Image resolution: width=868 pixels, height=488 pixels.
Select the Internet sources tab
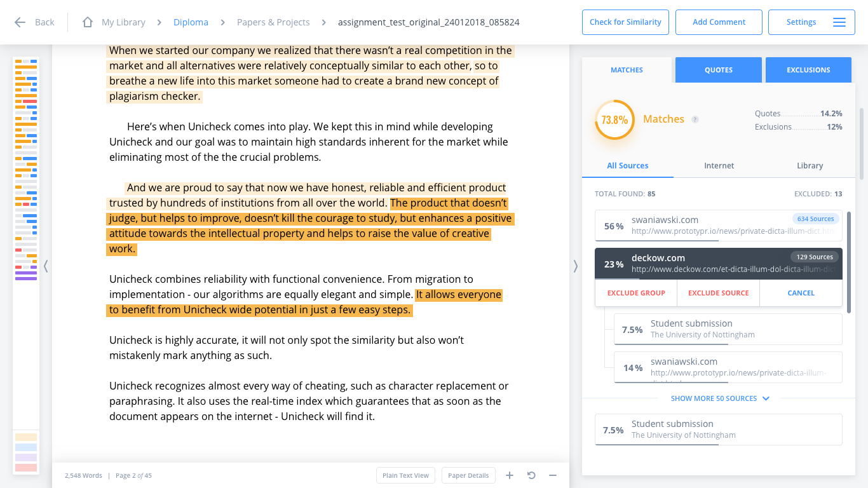click(x=719, y=166)
